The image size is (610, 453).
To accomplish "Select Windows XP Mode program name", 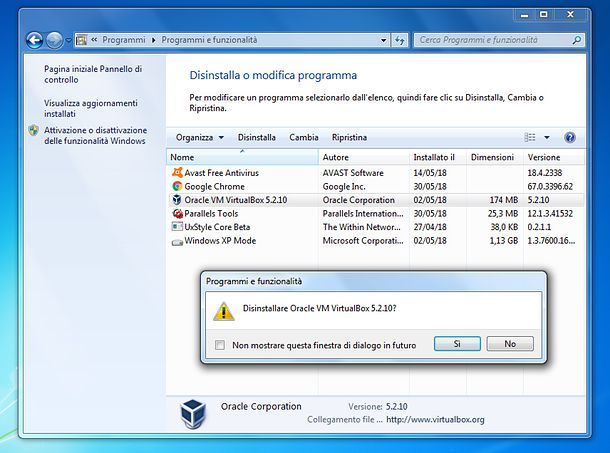I will (x=220, y=241).
